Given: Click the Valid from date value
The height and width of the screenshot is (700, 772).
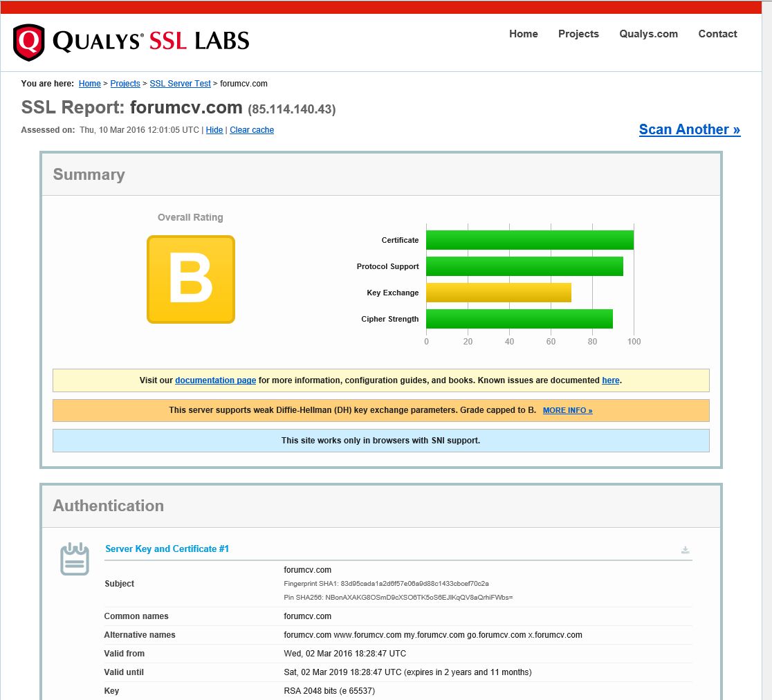Looking at the screenshot, I should point(344,654).
